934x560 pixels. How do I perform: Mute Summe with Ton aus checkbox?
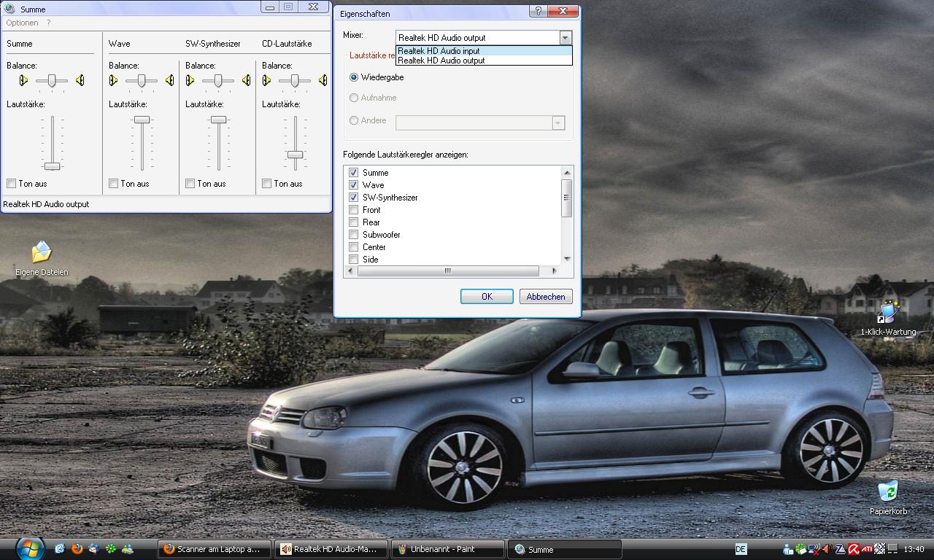point(11,184)
